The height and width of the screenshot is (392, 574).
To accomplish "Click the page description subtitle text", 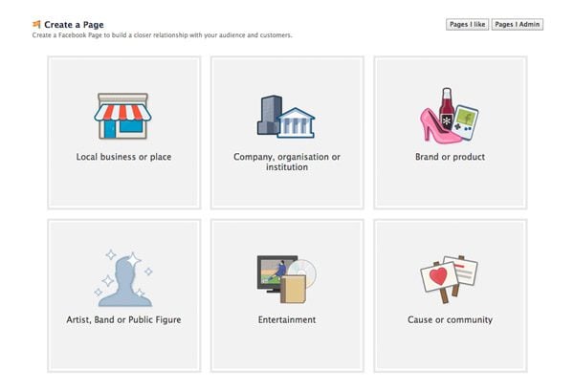I will coord(162,35).
